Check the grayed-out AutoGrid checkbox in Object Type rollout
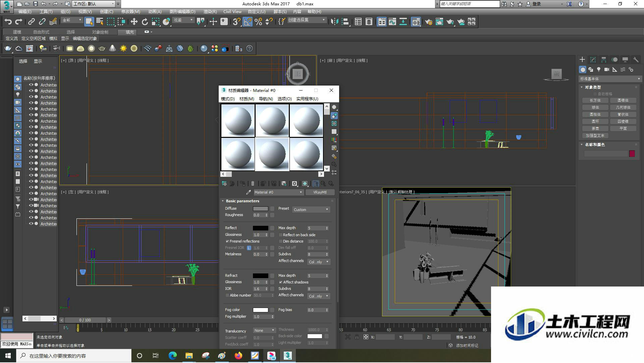The height and width of the screenshot is (363, 644). pos(595,94)
